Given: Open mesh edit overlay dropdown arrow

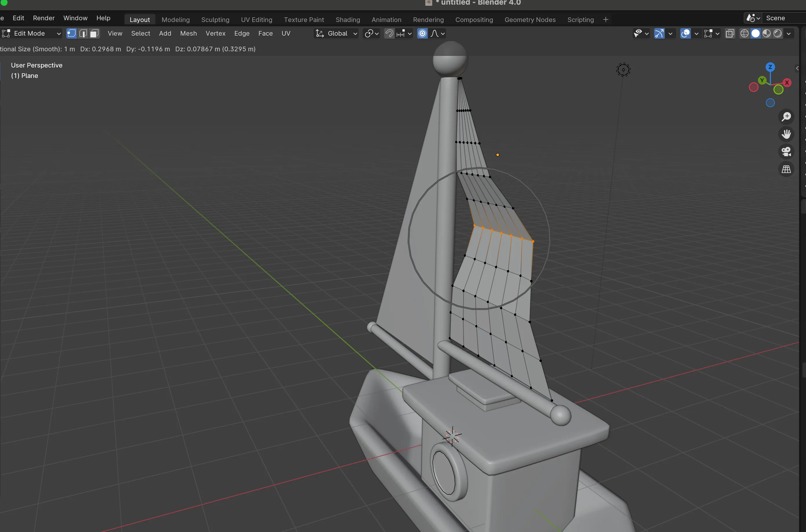Looking at the screenshot, I should pos(717,33).
